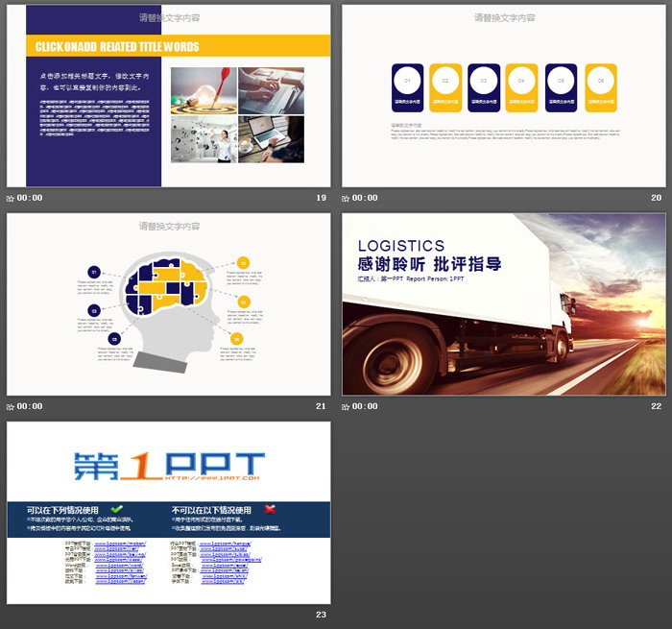Click the red X icon on slide 23
The image size is (672, 629).
[x=270, y=509]
